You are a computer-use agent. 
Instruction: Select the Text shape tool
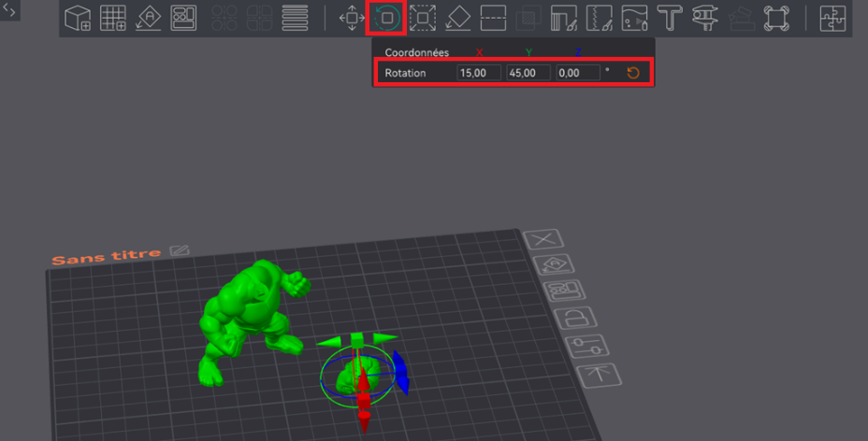(670, 19)
